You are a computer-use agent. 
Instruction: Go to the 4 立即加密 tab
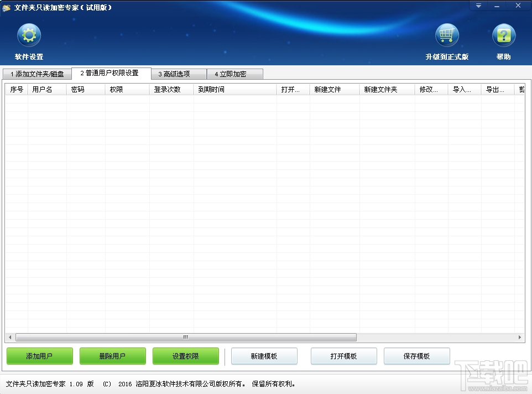[x=235, y=74]
